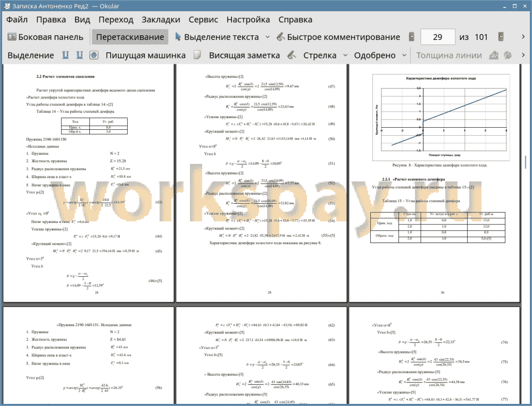Click equation number (47) on page 29
Screen dimensions: 532x406
click(x=331, y=87)
